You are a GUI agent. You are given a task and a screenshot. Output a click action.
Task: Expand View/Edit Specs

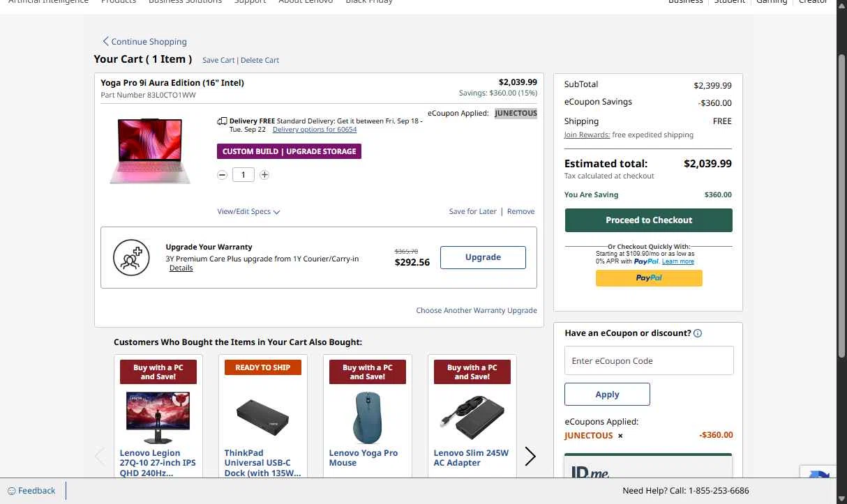[248, 211]
